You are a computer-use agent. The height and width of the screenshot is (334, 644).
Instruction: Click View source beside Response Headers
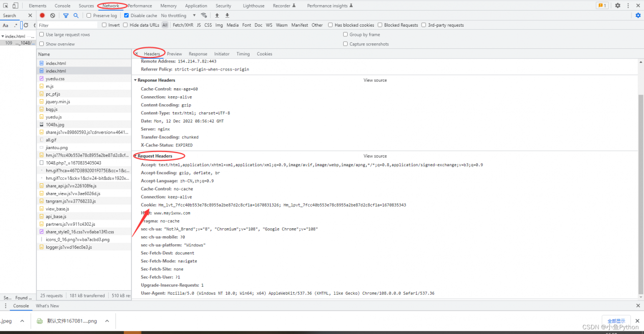click(x=375, y=80)
